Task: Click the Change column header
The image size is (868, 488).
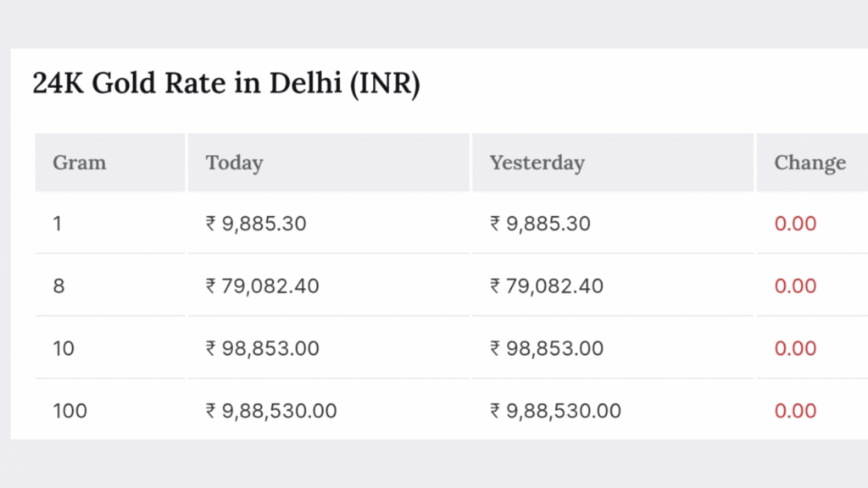Action: pyautogui.click(x=810, y=163)
